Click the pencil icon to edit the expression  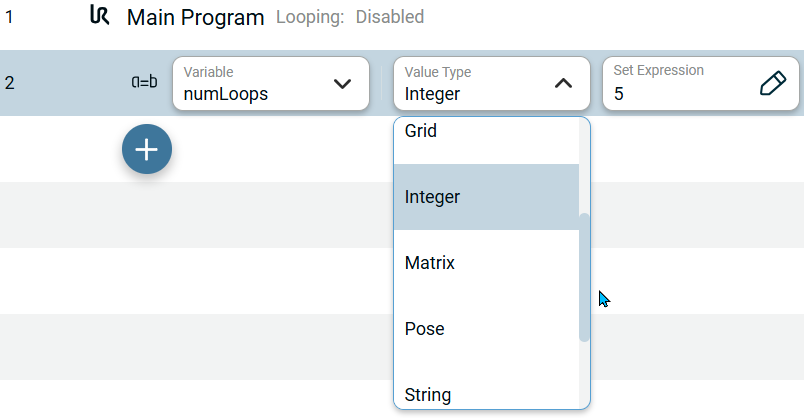point(773,83)
